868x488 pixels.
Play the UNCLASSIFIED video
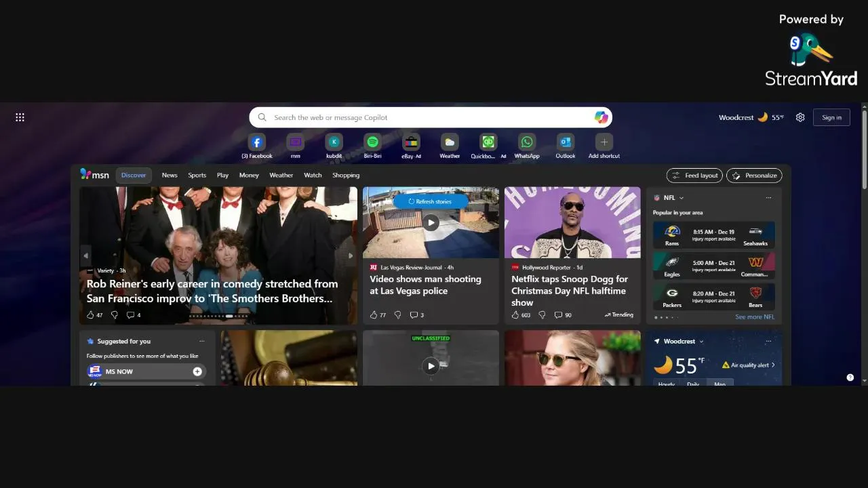tap(431, 366)
